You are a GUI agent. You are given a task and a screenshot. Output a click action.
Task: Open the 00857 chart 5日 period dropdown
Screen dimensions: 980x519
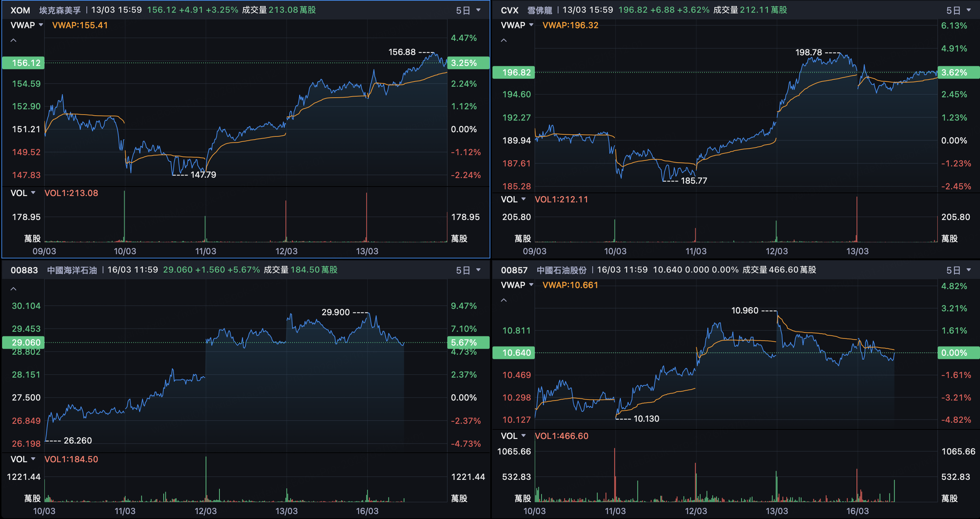pyautogui.click(x=958, y=270)
